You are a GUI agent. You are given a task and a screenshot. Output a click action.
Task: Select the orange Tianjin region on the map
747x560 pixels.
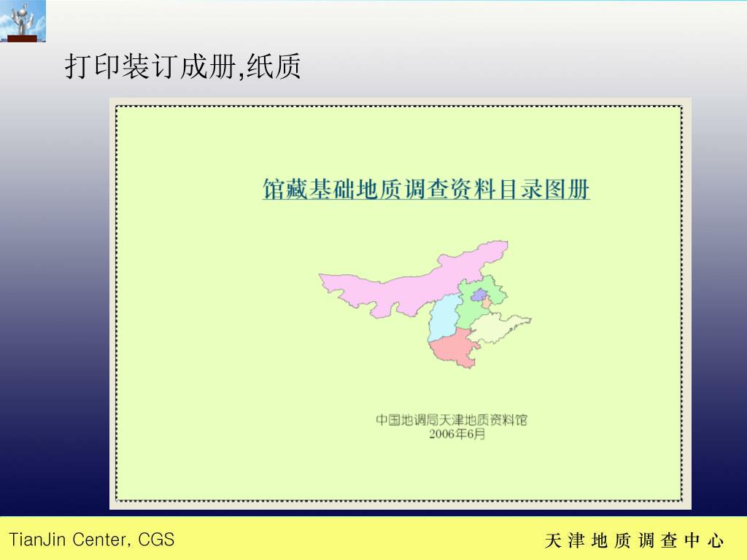[x=487, y=303]
